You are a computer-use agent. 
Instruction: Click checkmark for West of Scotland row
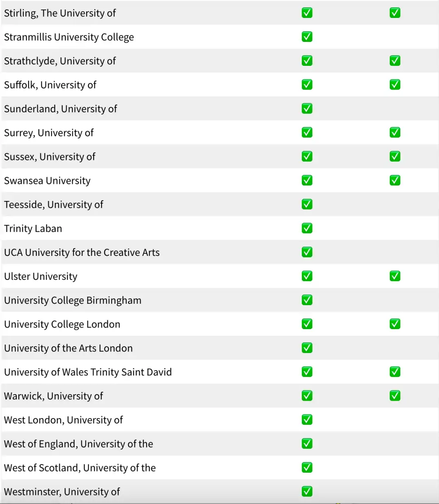307,468
